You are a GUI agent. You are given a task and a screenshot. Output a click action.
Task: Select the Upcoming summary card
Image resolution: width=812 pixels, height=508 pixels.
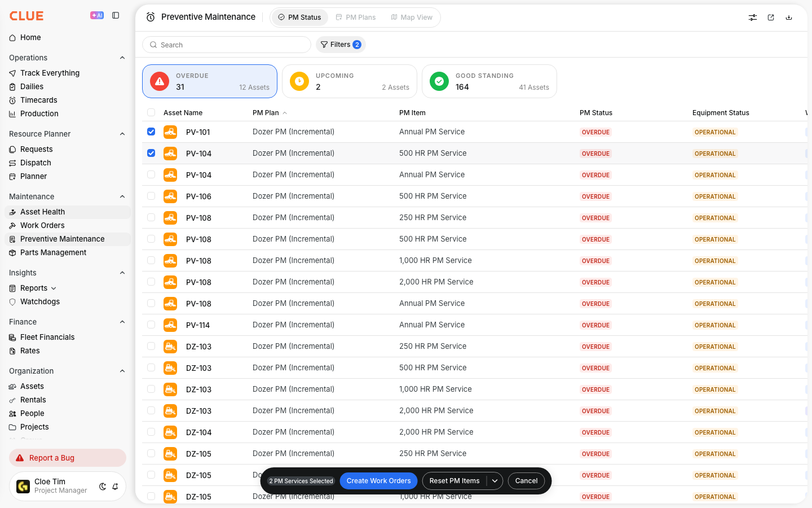click(x=350, y=81)
